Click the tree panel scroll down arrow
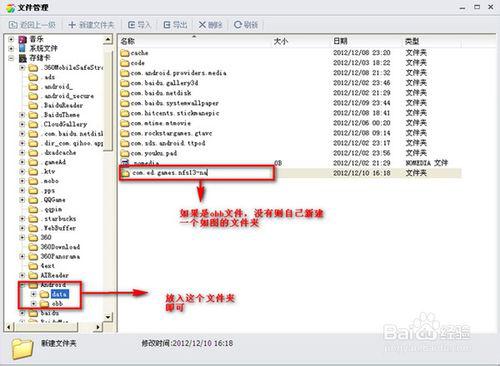Screen dimensions: 500x366 coord(108,317)
